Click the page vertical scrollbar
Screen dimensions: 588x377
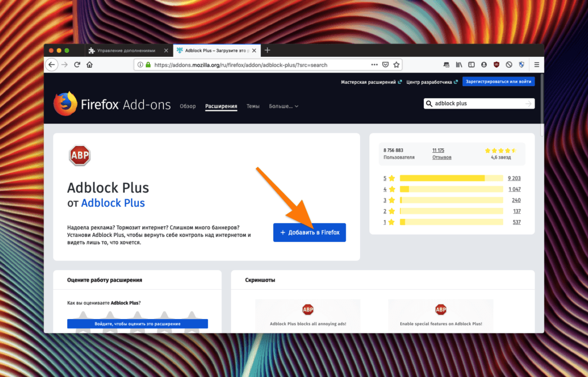[x=542, y=105]
